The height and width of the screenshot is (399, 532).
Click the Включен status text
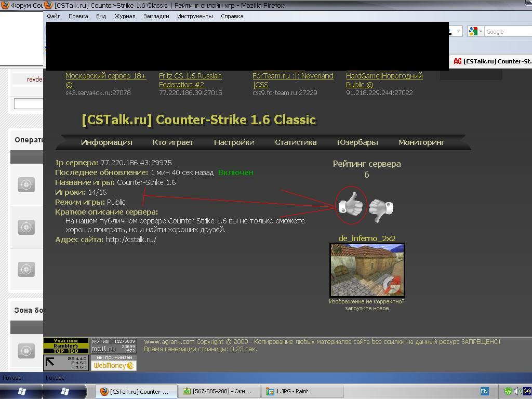point(235,172)
